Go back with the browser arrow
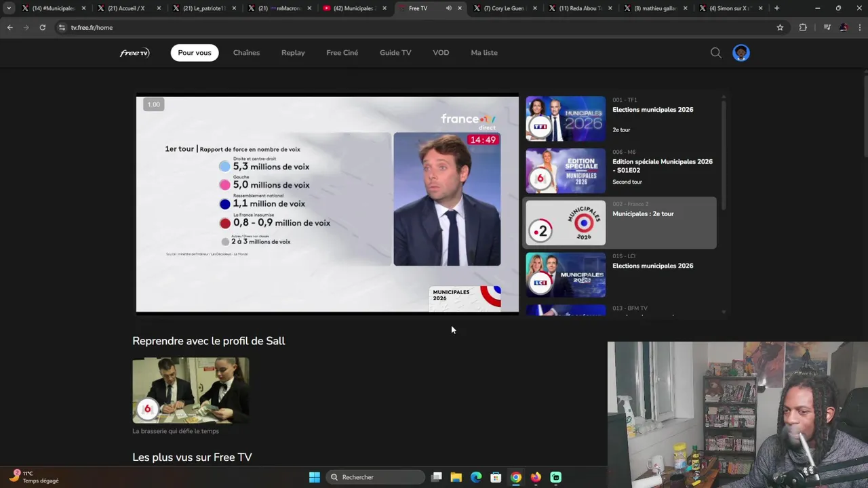868x488 pixels. tap(9, 27)
